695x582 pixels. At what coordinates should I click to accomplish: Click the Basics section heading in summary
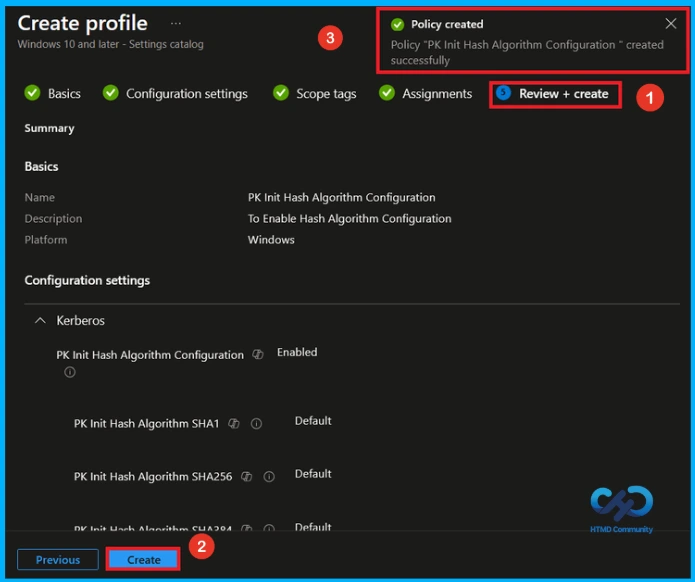(x=41, y=166)
